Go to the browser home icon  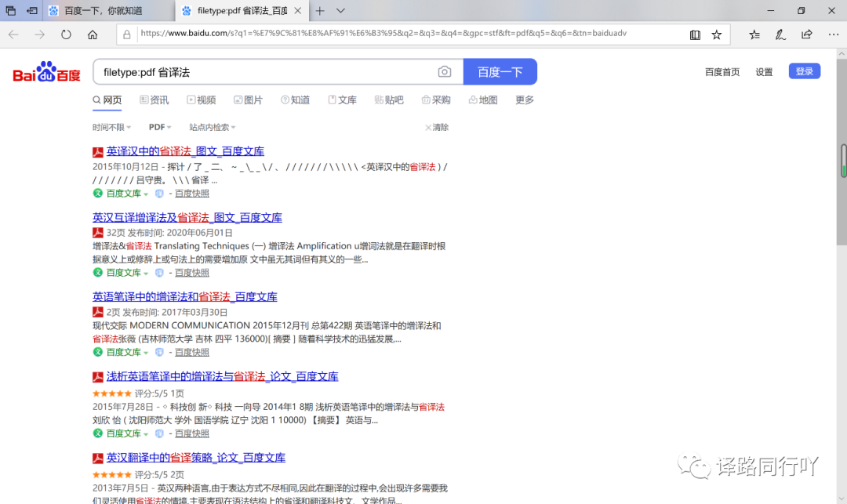(93, 34)
